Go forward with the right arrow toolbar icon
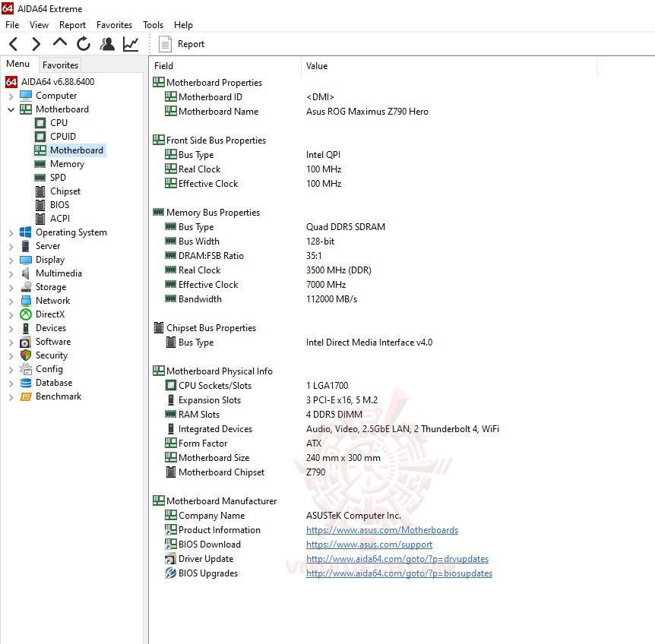 tap(36, 44)
